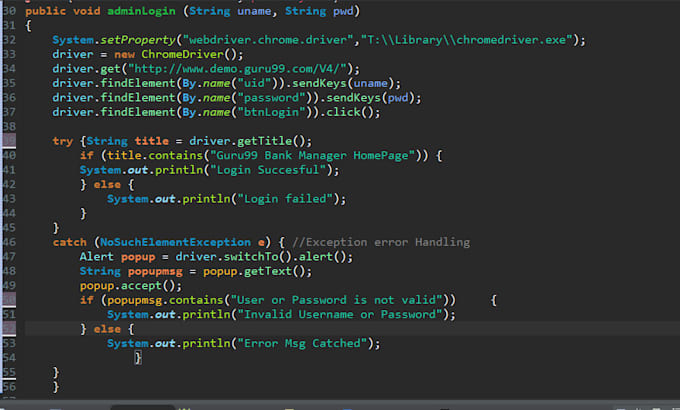Select the title variable declaration on line 39
Viewport: 680px width, 410px height.
(151, 141)
